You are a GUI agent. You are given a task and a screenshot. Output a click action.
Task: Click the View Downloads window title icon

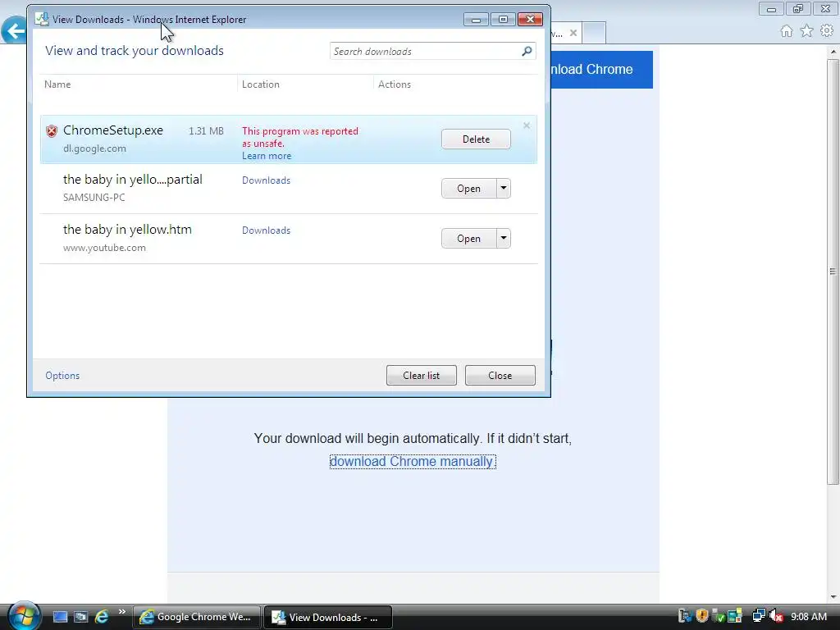click(x=42, y=19)
